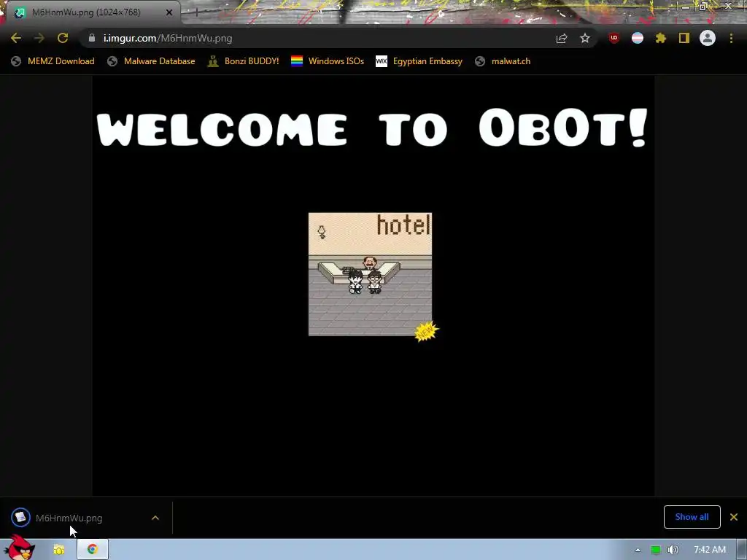Viewport: 747px width, 560px height.
Task: Click the Show desktop strip
Action: coord(742,550)
